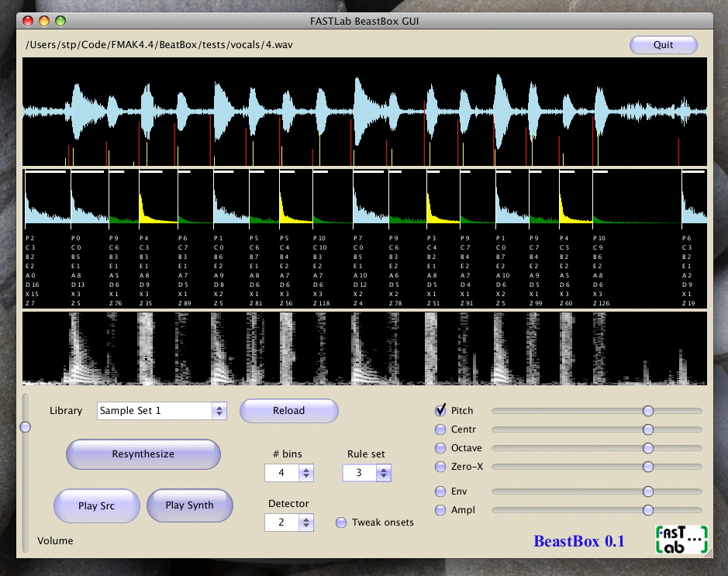Enable the Zero-X feature toggle
Viewport: 728px width, 576px height.
pos(440,467)
